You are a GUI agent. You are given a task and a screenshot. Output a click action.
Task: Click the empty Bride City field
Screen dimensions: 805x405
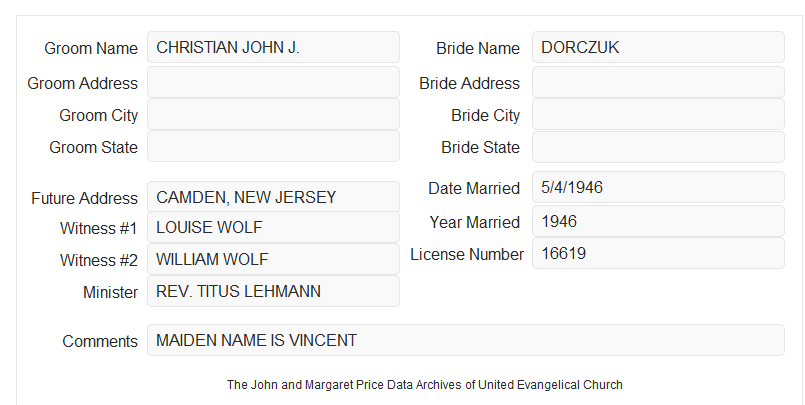[658, 114]
